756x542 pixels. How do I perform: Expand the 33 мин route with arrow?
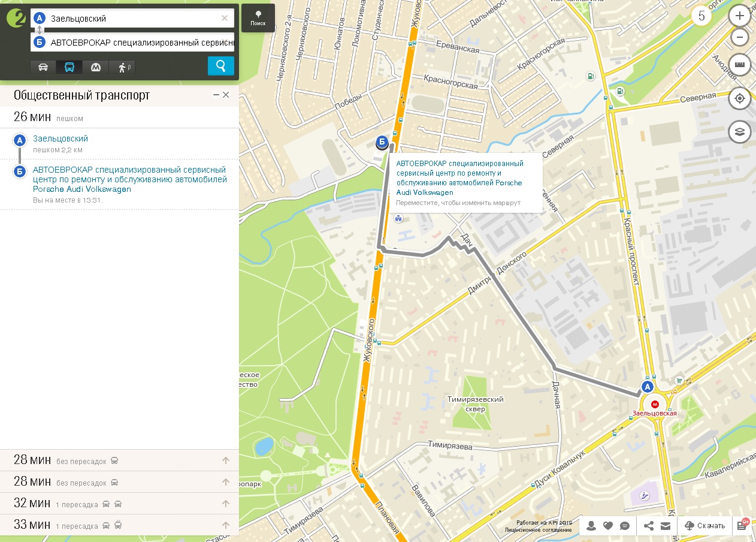tap(226, 525)
